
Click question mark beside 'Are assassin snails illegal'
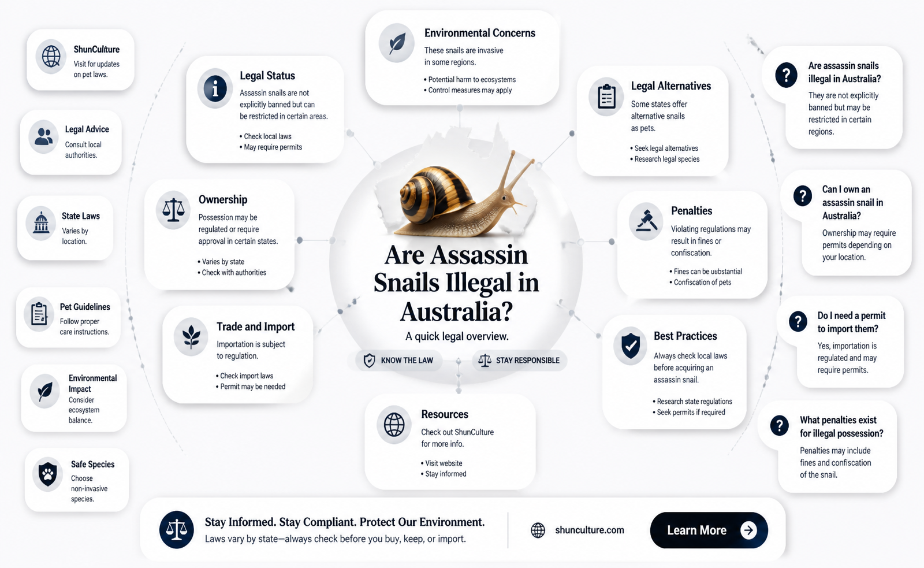[786, 75]
